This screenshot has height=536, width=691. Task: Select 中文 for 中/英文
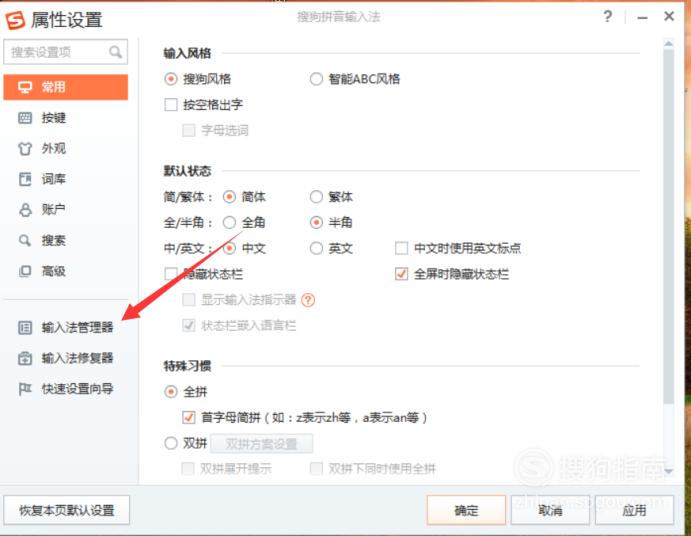point(229,248)
